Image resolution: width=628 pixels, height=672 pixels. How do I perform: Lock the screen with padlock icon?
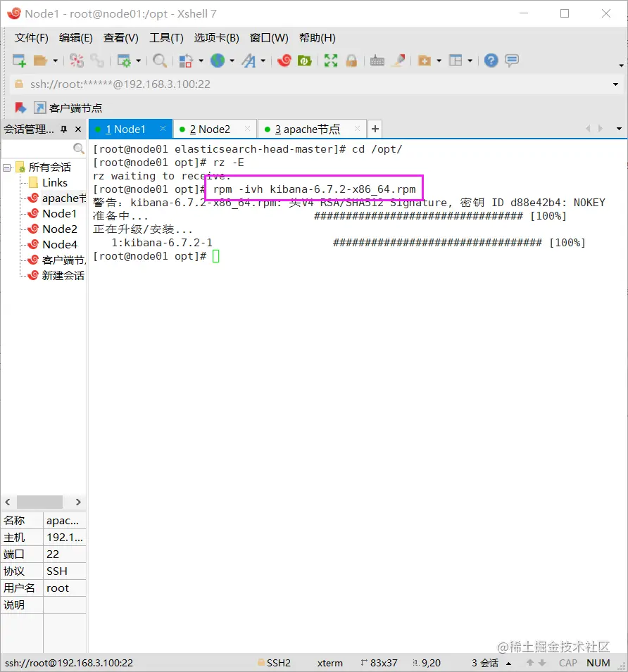tap(351, 61)
